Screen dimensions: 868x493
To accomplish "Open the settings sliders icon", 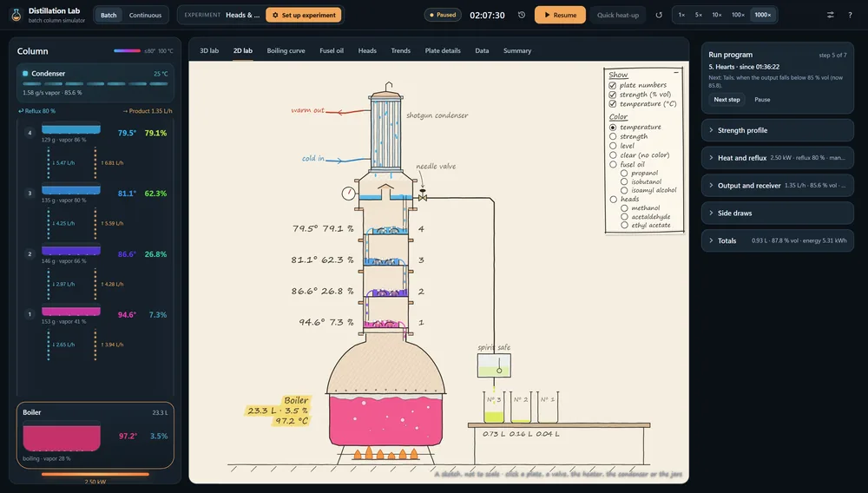I will coord(831,15).
